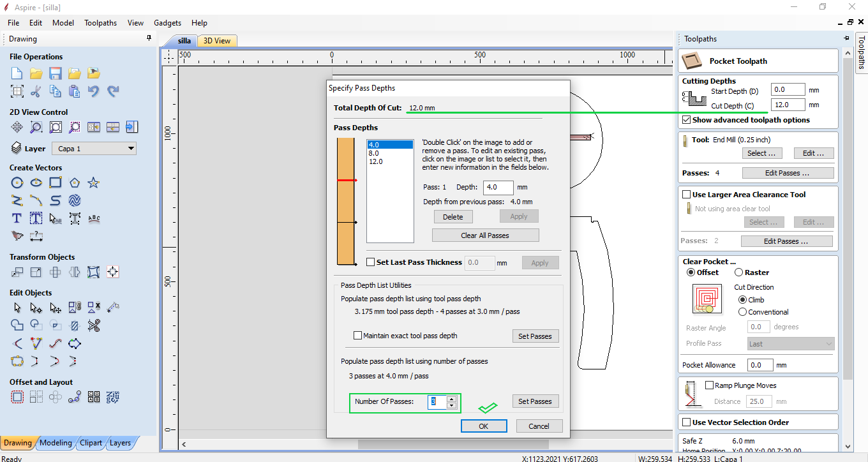The height and width of the screenshot is (462, 868).
Task: Switch to the 3D View tab
Action: click(217, 41)
